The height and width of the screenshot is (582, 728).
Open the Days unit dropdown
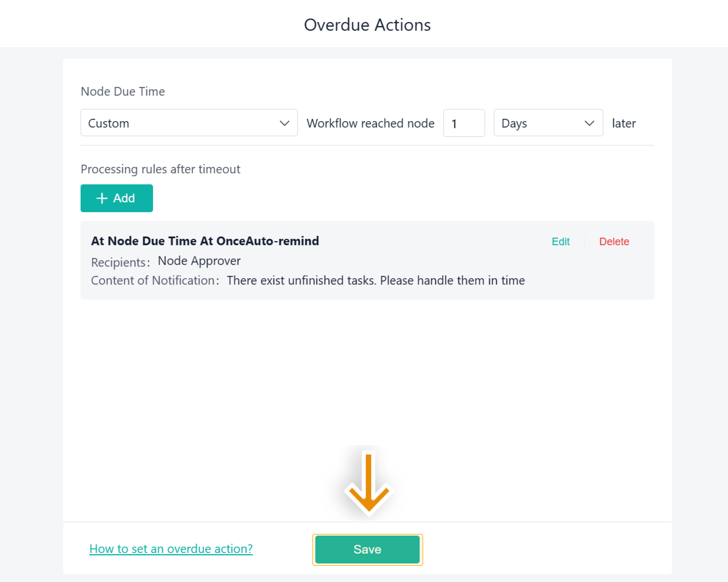pos(548,123)
